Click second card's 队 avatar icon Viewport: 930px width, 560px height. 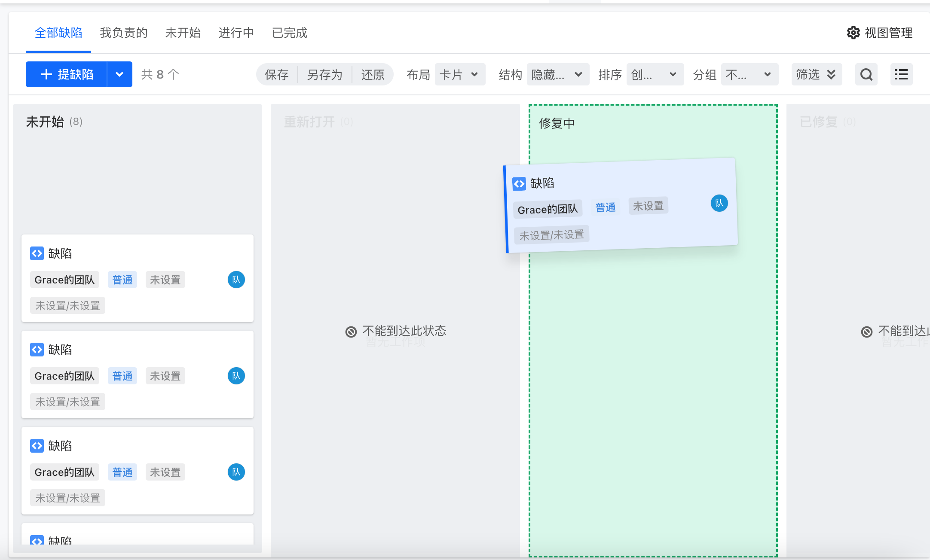pos(236,376)
